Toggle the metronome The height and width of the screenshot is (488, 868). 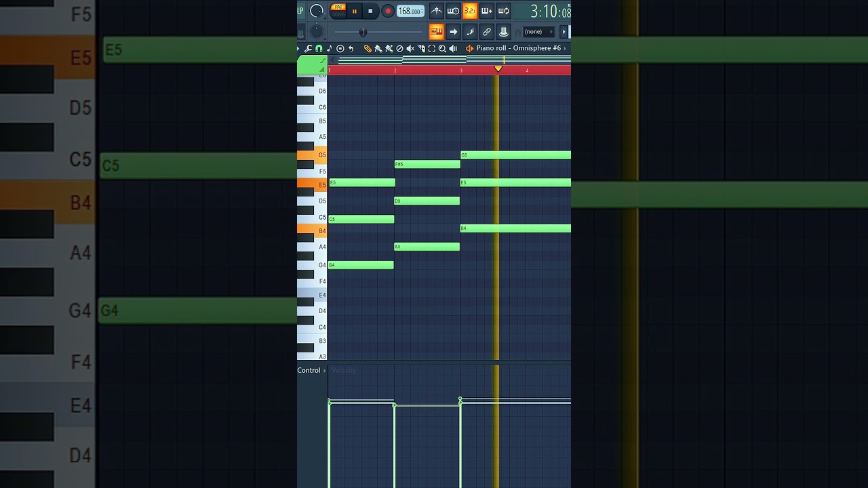[x=437, y=11]
